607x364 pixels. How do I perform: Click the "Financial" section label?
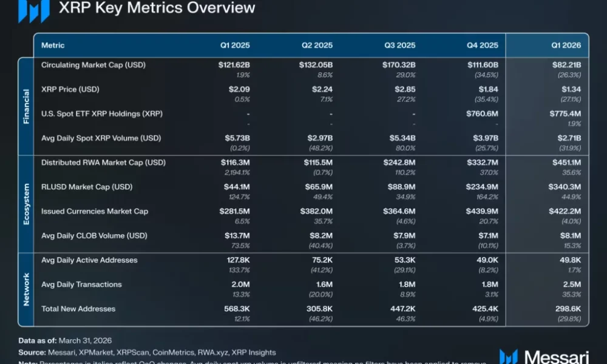26,106
